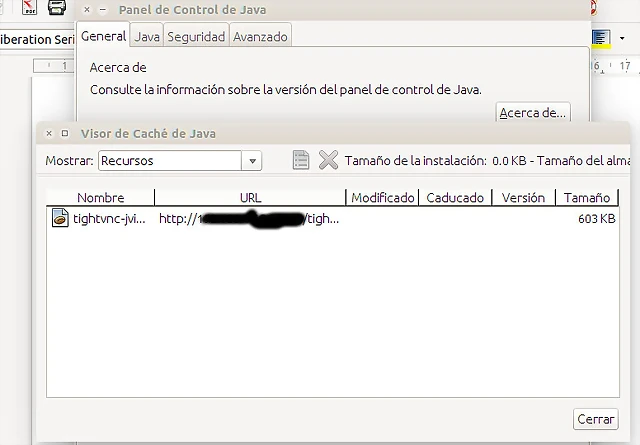Select the tightvnc-jvi... resource name

(109, 218)
